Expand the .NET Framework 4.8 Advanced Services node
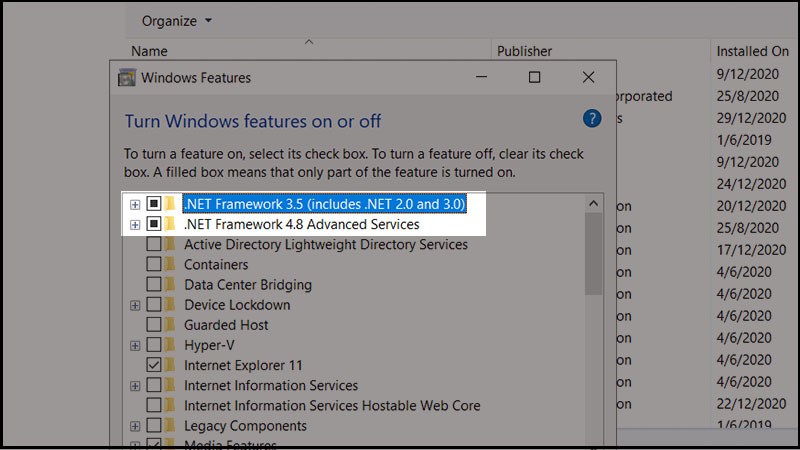This screenshot has width=800, height=450. pyautogui.click(x=135, y=225)
